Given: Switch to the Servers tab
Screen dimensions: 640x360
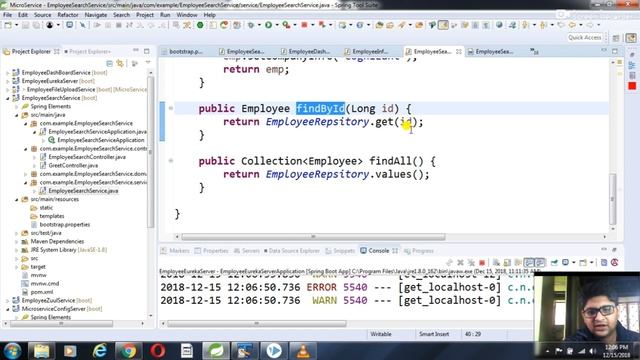Looking at the screenshot, I should tap(247, 251).
